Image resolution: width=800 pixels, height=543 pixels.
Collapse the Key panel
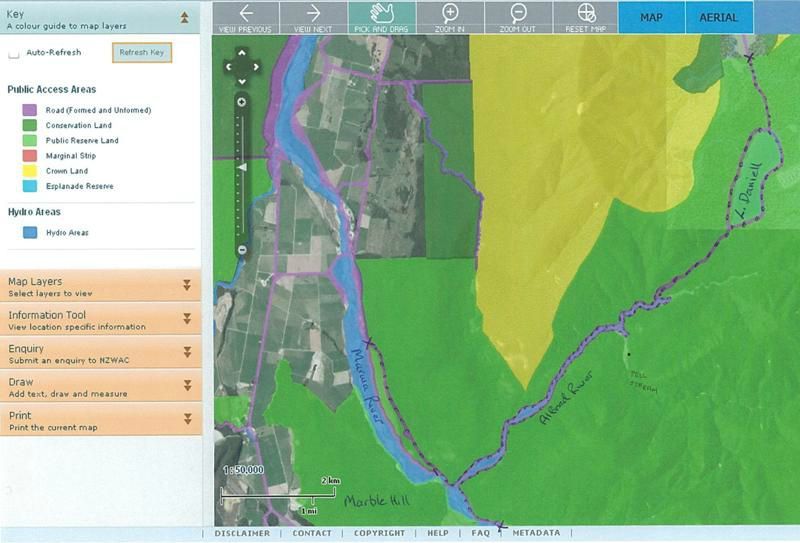[x=186, y=17]
